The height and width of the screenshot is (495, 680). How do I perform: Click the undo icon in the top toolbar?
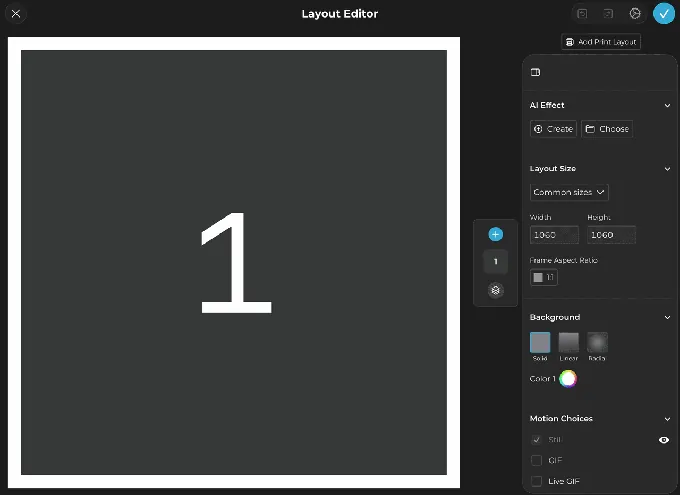tap(582, 14)
